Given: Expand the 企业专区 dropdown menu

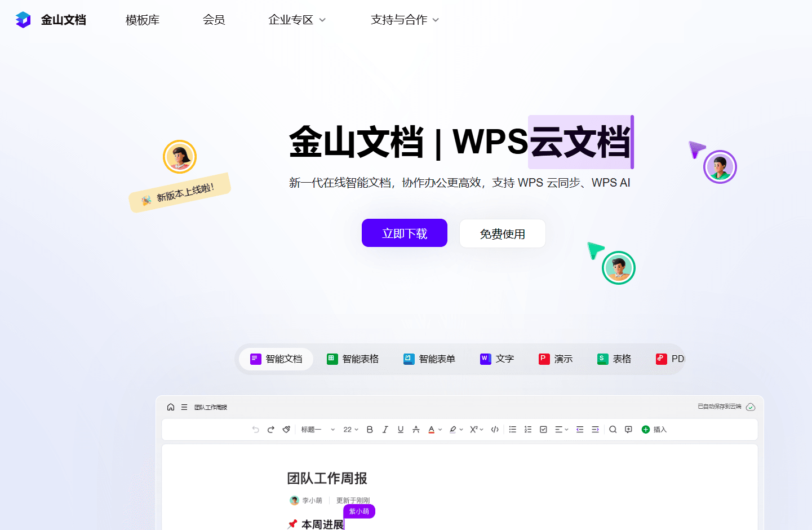Looking at the screenshot, I should [x=297, y=20].
